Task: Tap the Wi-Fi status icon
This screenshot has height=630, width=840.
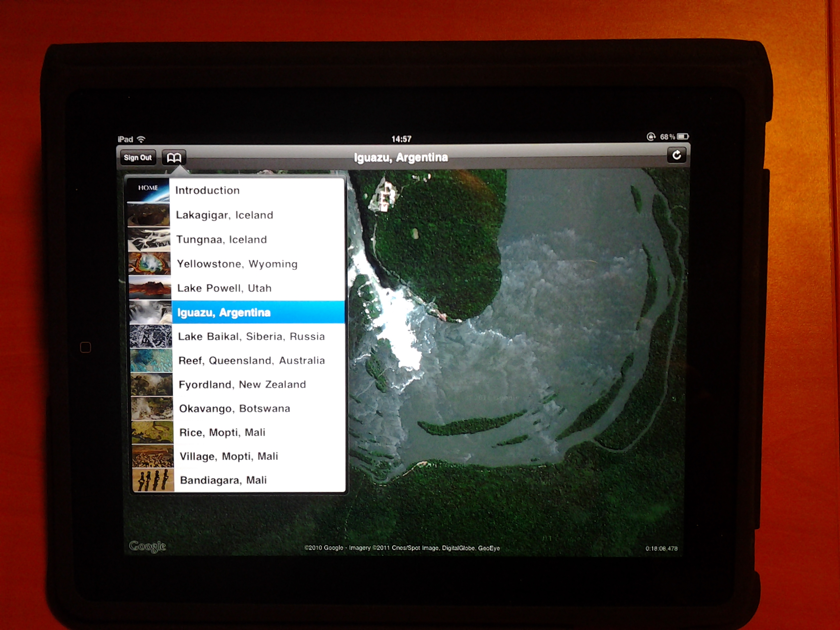Action: point(141,139)
